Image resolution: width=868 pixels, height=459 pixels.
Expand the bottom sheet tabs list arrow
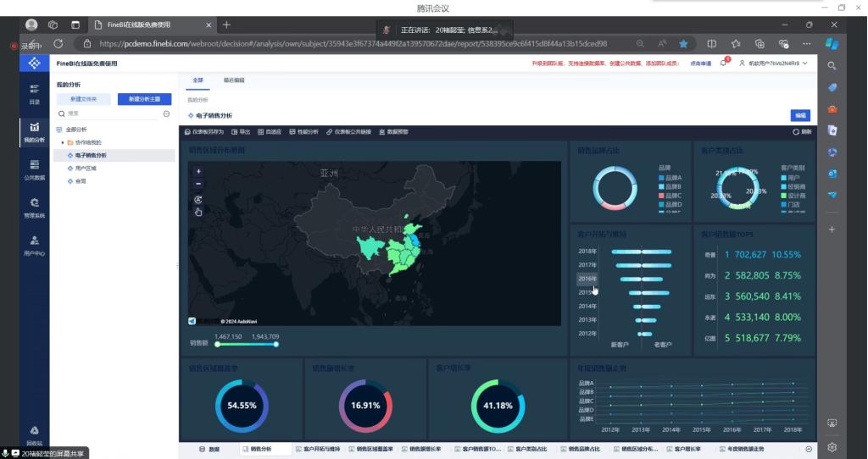click(x=808, y=449)
